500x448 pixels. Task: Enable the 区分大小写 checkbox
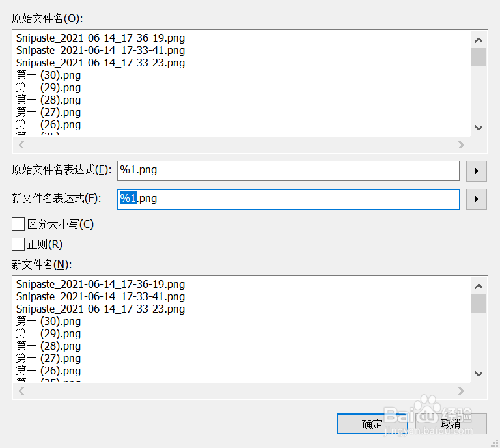pyautogui.click(x=18, y=224)
